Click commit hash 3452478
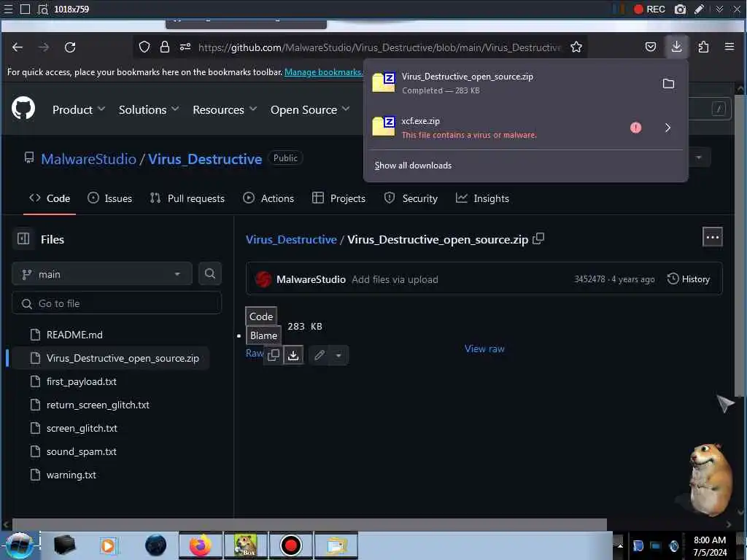 click(x=589, y=279)
